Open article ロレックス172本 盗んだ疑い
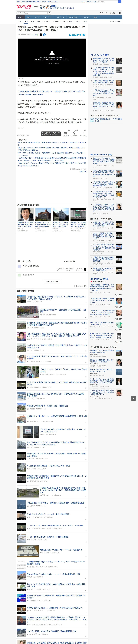 click(55, 526)
